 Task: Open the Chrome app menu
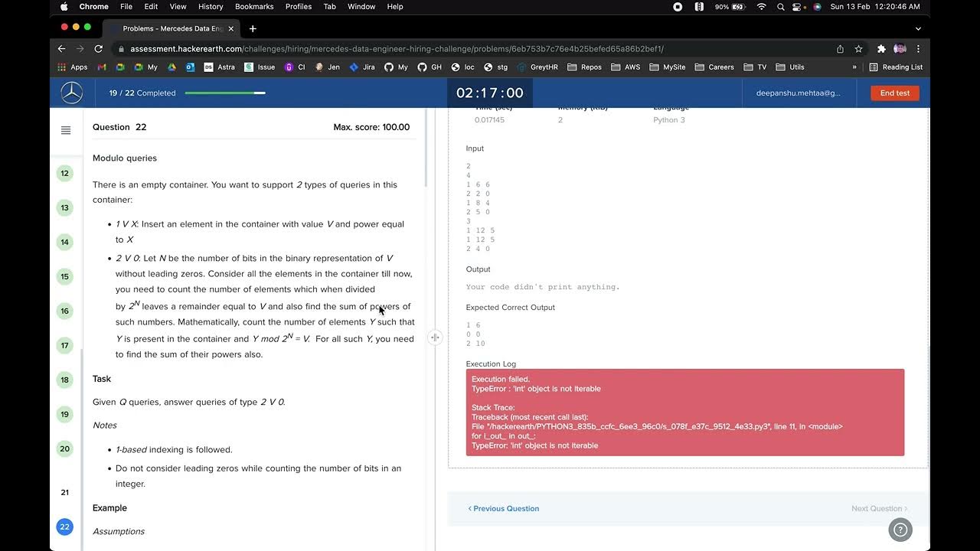click(94, 6)
